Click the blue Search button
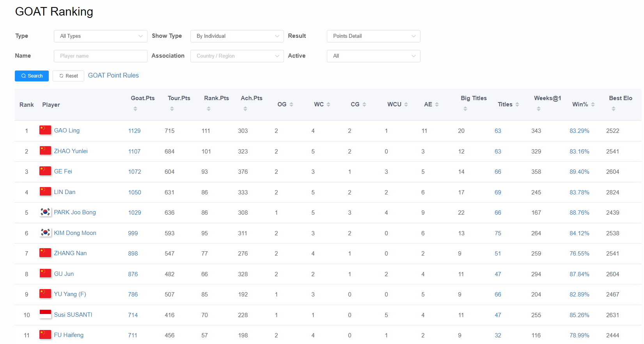 32,76
